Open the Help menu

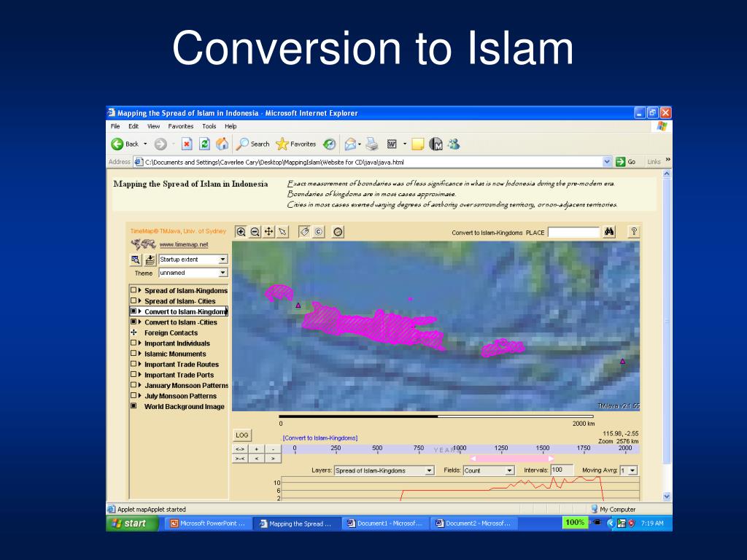click(231, 126)
